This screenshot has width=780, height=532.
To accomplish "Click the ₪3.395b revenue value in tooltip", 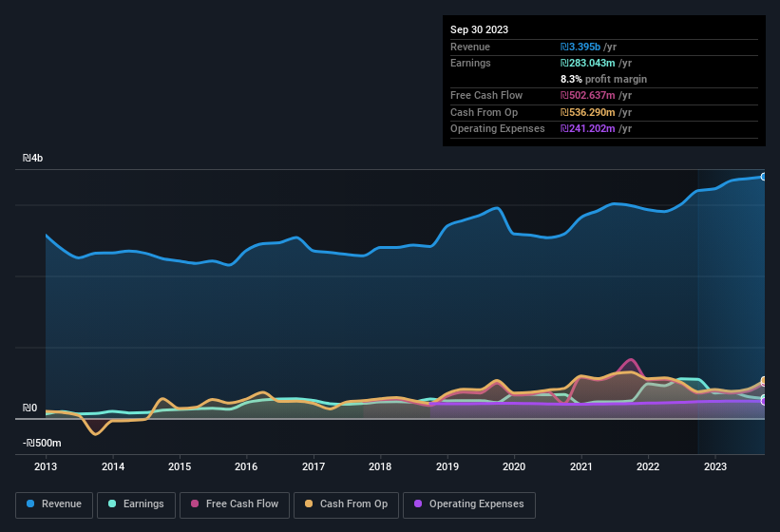I will pyautogui.click(x=580, y=47).
